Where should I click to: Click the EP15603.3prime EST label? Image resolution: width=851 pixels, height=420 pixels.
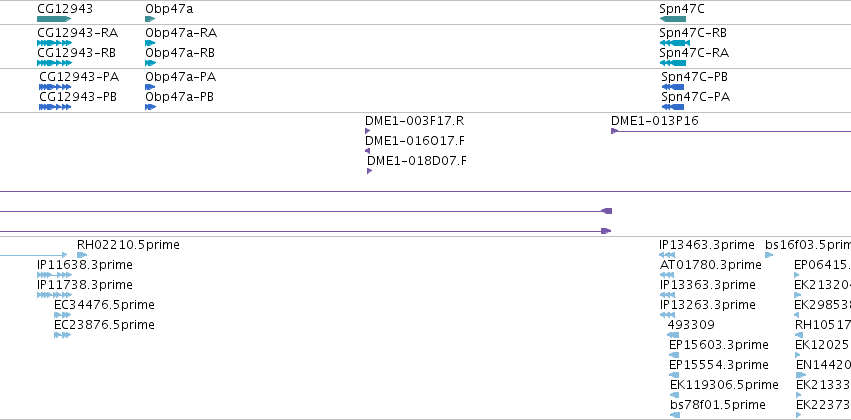(x=719, y=345)
